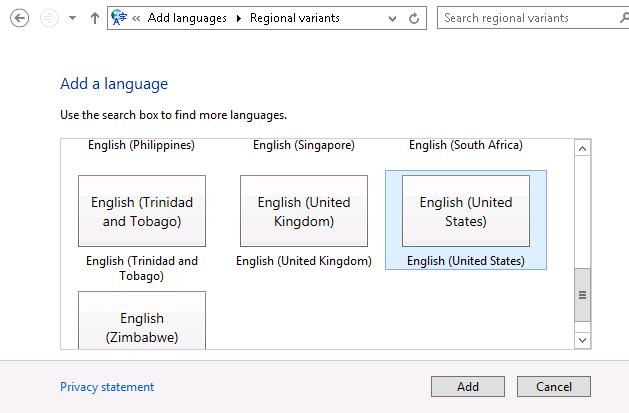
Task: Select the Regional variants breadcrumb
Action: pyautogui.click(x=294, y=18)
